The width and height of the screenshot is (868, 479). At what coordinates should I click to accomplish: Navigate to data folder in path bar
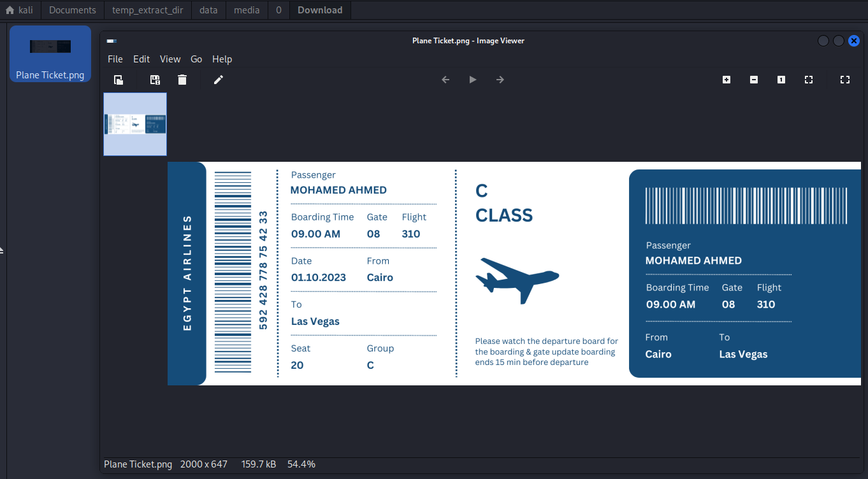pyautogui.click(x=208, y=10)
